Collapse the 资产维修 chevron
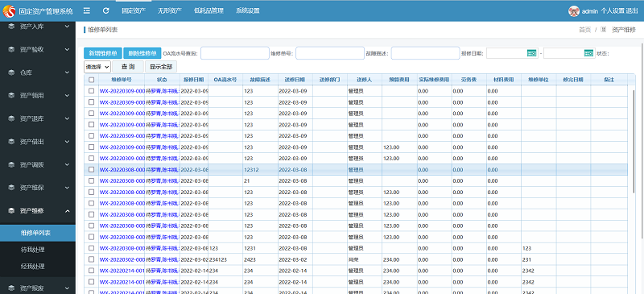This screenshot has height=294, width=644. (68, 210)
